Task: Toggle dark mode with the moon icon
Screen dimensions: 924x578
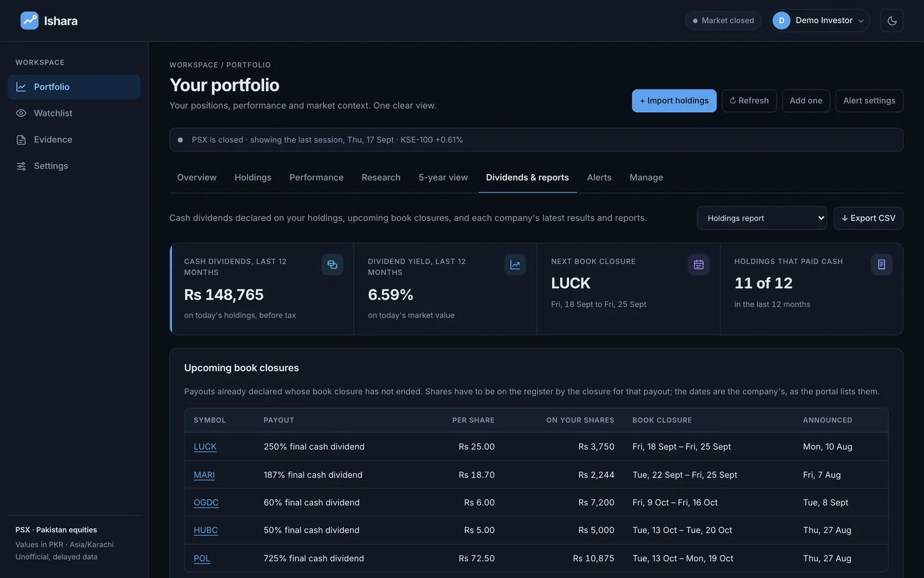Action: [892, 21]
